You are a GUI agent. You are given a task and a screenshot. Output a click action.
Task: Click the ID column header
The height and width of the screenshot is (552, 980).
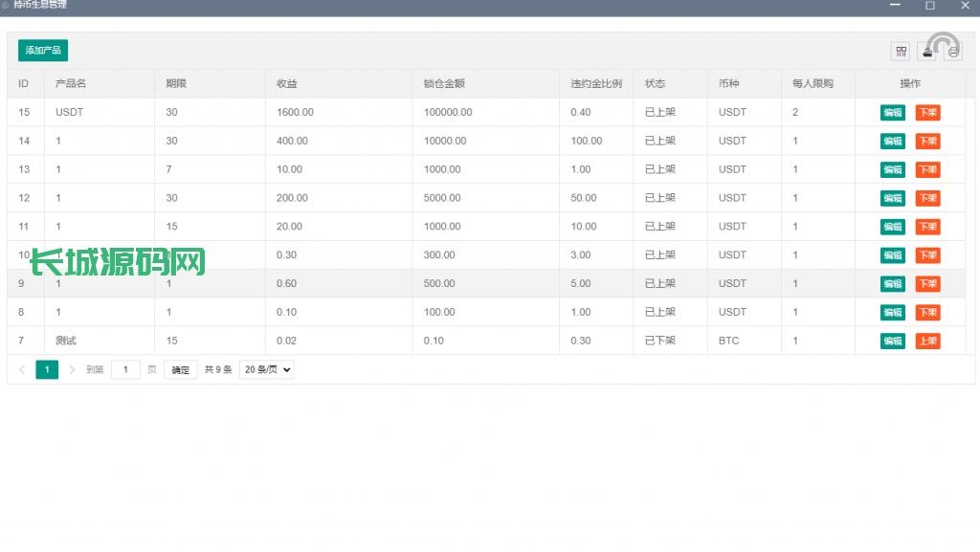24,84
